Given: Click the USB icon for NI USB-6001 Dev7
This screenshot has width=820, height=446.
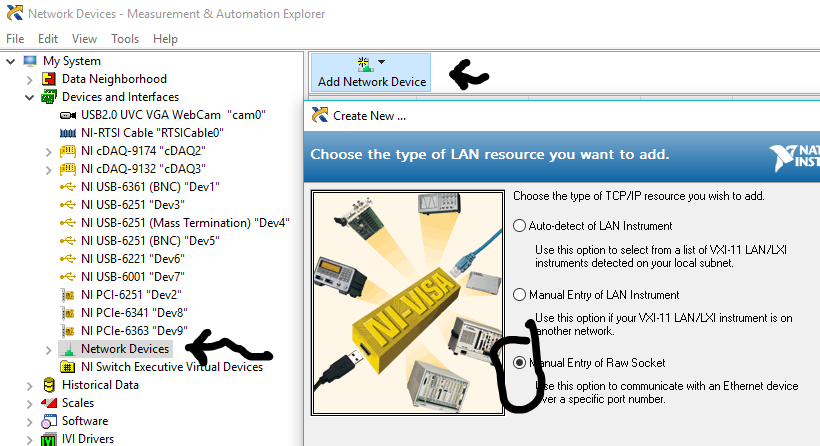Looking at the screenshot, I should click(x=67, y=277).
